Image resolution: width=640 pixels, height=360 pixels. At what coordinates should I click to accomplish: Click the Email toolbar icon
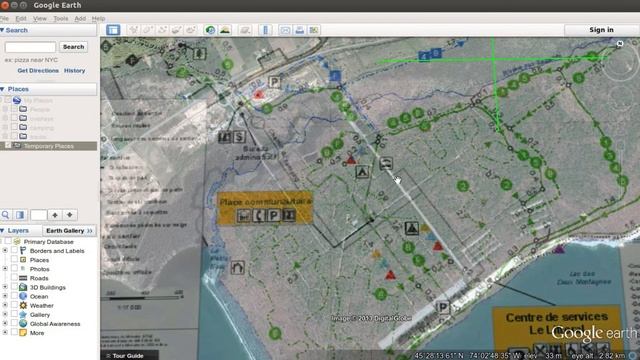285,30
